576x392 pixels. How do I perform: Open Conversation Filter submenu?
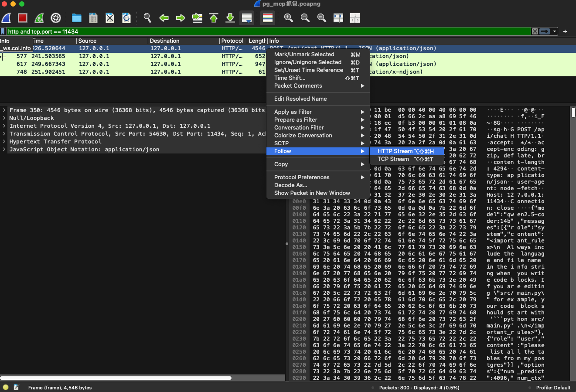[x=318, y=128]
